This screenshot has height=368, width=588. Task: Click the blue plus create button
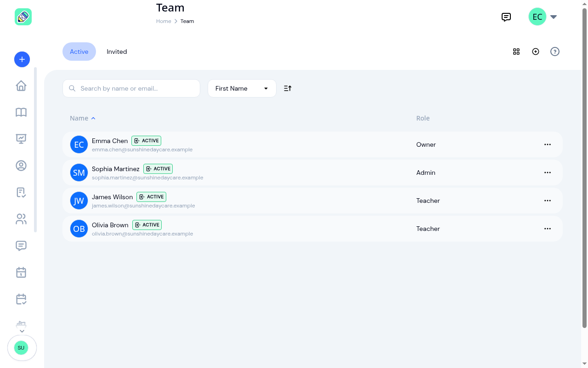22,59
